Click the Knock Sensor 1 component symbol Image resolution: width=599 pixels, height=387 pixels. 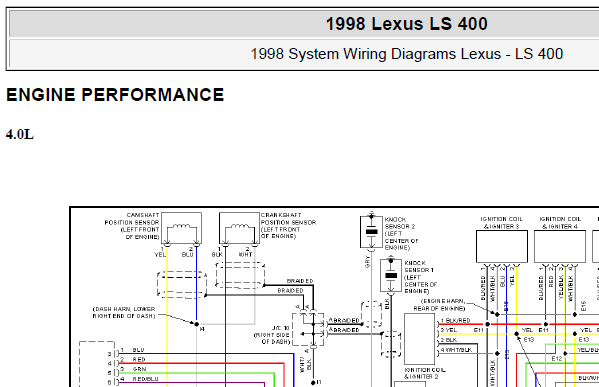(x=391, y=275)
